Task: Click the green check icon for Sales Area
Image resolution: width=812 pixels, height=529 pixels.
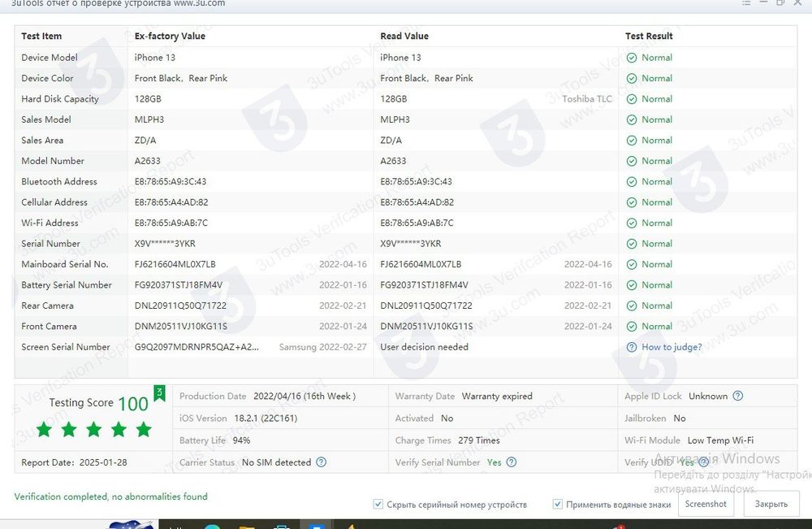Action: point(631,141)
